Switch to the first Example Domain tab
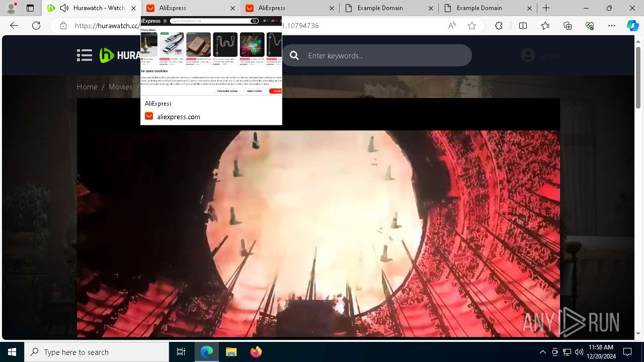This screenshot has width=644, height=362. (388, 8)
